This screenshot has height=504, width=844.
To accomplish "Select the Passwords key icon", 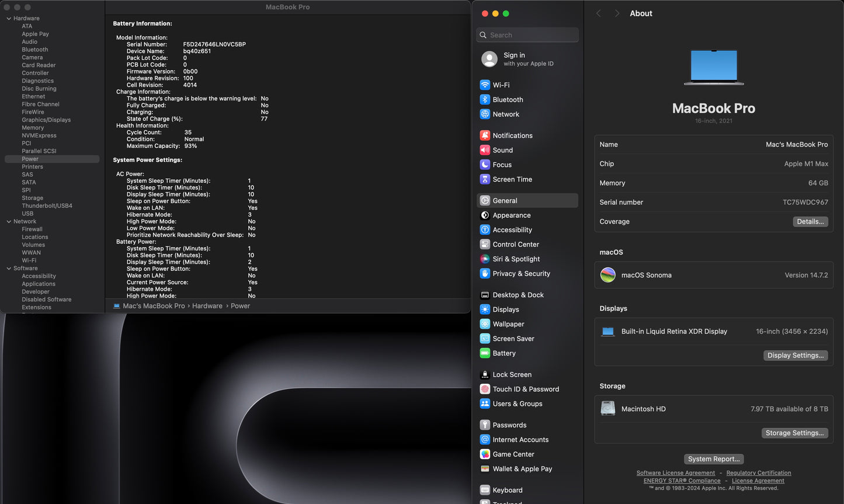I will click(485, 425).
